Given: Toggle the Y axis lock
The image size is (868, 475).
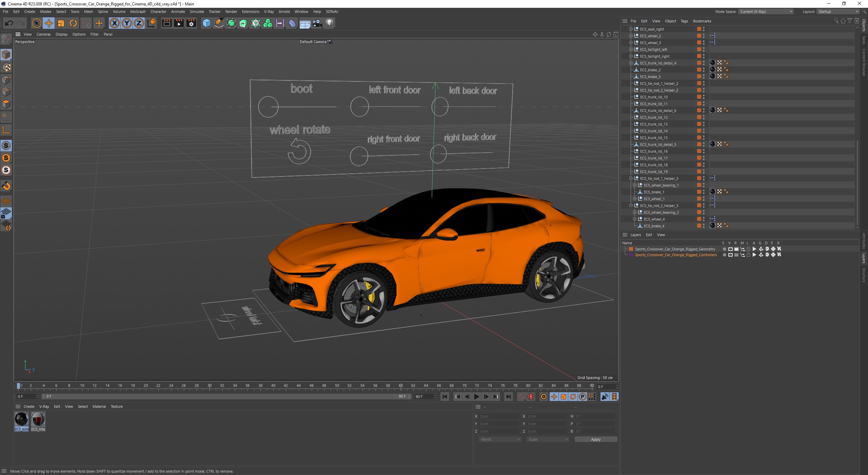Looking at the screenshot, I should (x=127, y=23).
